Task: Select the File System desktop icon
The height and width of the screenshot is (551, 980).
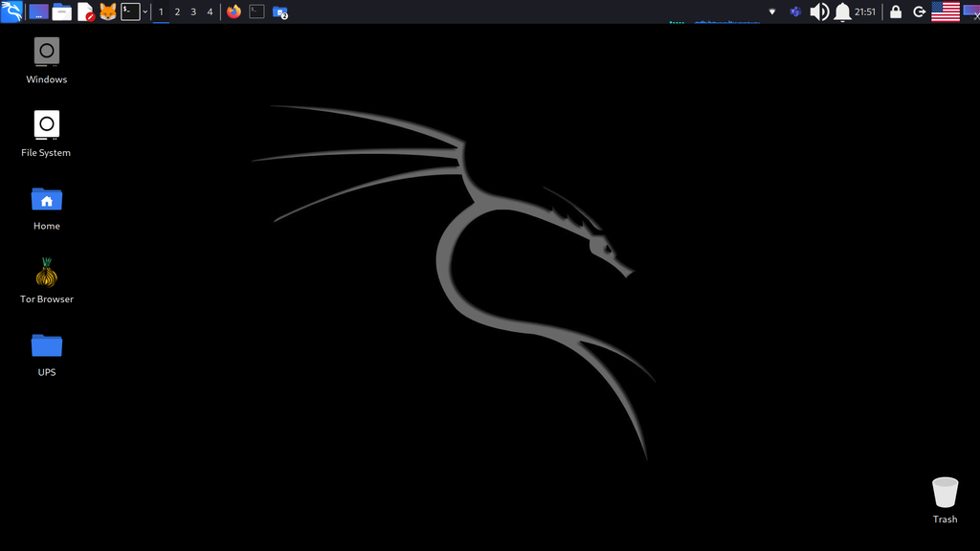Action: (46, 134)
